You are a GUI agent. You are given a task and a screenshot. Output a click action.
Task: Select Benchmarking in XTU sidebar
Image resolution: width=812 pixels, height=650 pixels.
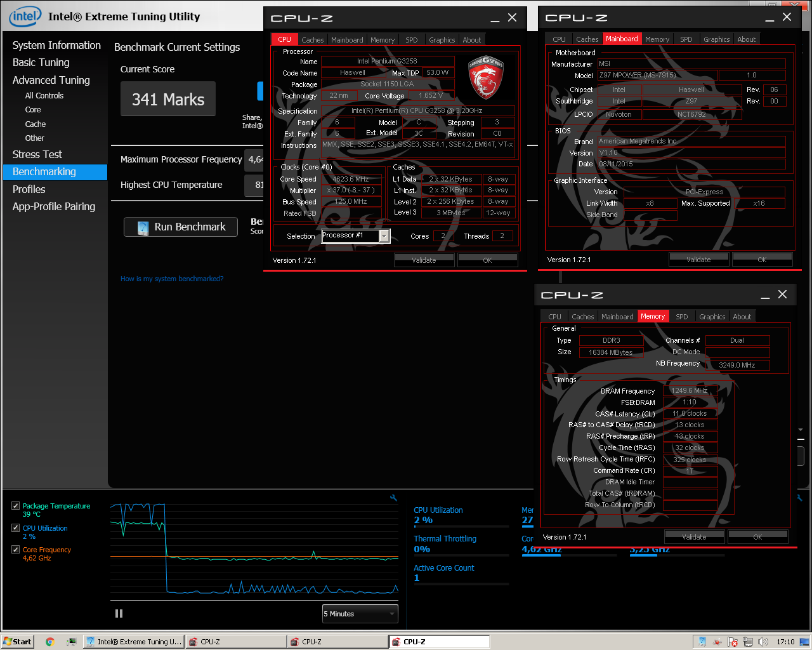pos(55,172)
